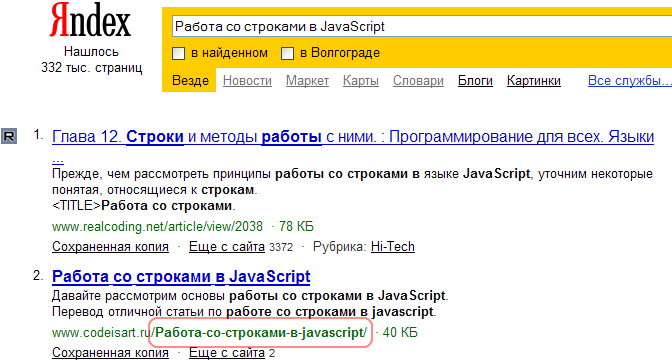672x360 pixels.
Task: Switch to the 'Словари' tab
Action: tap(418, 81)
